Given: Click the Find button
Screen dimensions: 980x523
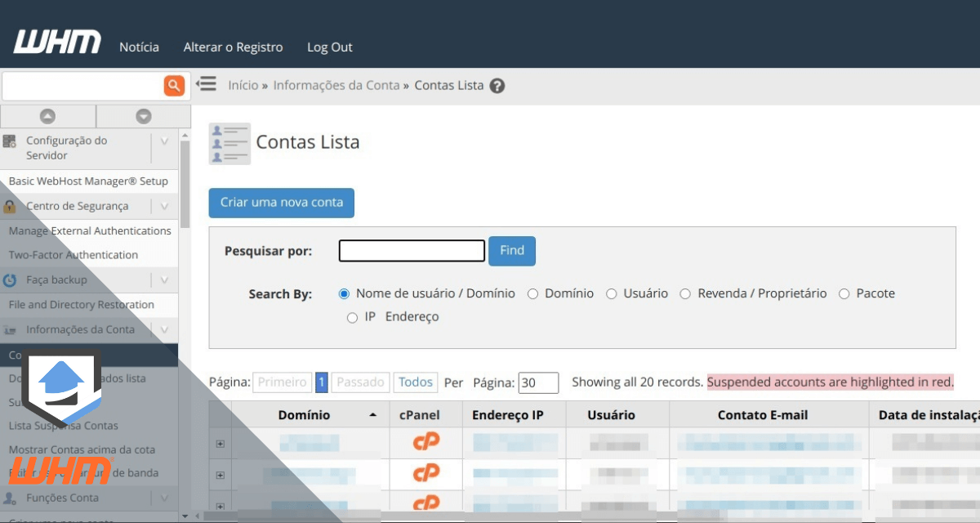Looking at the screenshot, I should click(x=512, y=251).
